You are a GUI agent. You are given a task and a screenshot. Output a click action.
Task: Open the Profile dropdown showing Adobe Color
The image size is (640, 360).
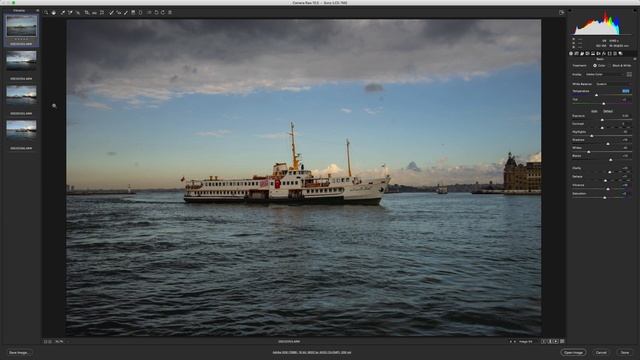click(x=604, y=74)
